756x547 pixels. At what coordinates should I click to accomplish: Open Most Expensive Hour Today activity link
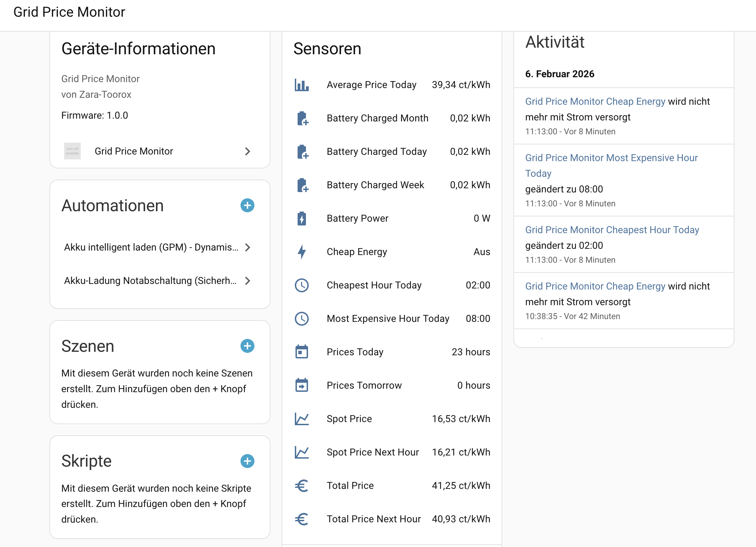tap(612, 166)
